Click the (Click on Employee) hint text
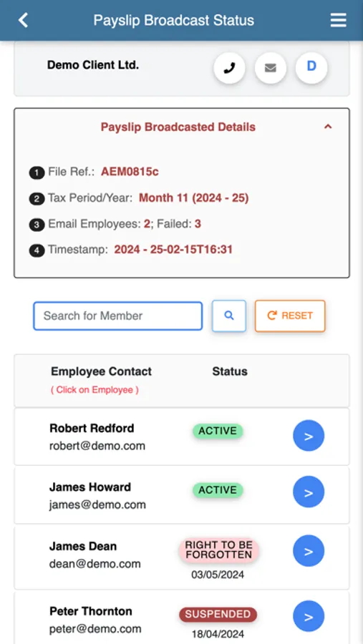 (x=95, y=390)
